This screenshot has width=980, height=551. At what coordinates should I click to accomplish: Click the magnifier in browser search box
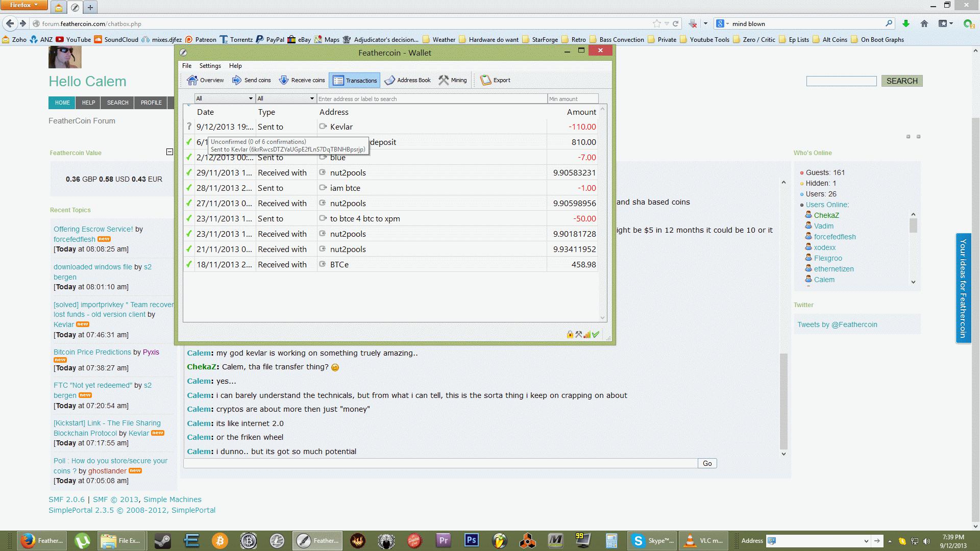[x=889, y=23]
